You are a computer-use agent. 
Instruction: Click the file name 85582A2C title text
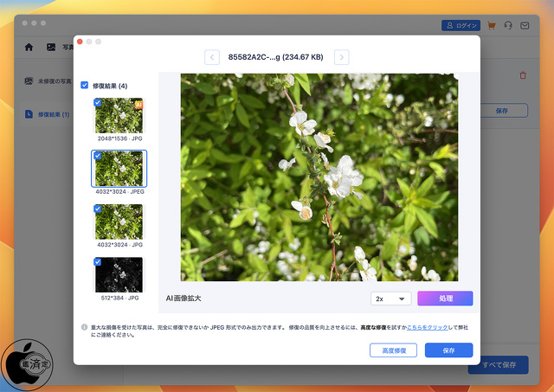(275, 57)
